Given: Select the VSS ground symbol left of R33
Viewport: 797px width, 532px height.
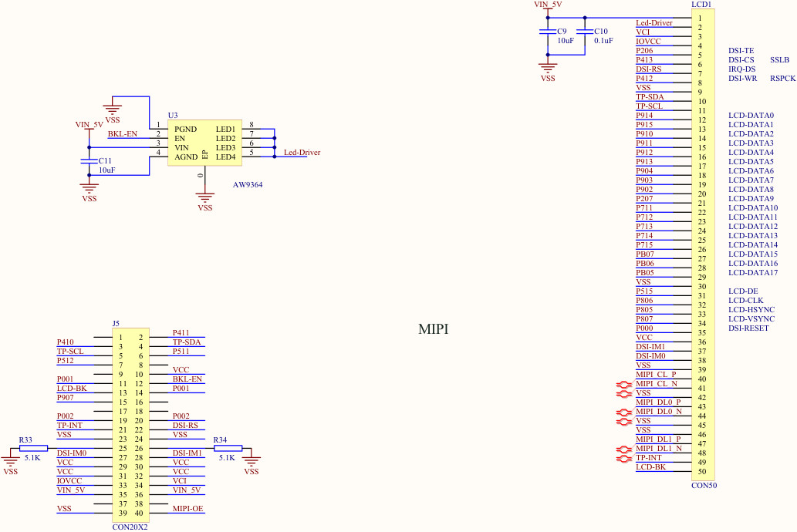Looking at the screenshot, I should pos(10,462).
